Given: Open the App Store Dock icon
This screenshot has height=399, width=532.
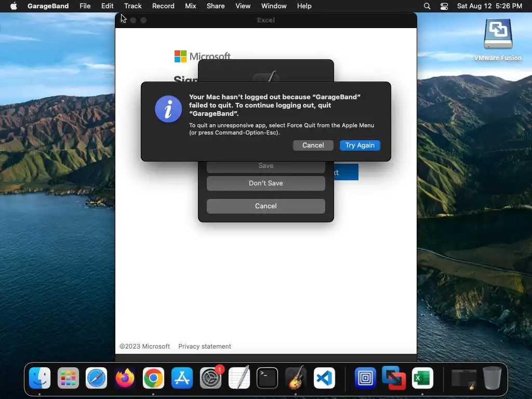Looking at the screenshot, I should (x=182, y=378).
